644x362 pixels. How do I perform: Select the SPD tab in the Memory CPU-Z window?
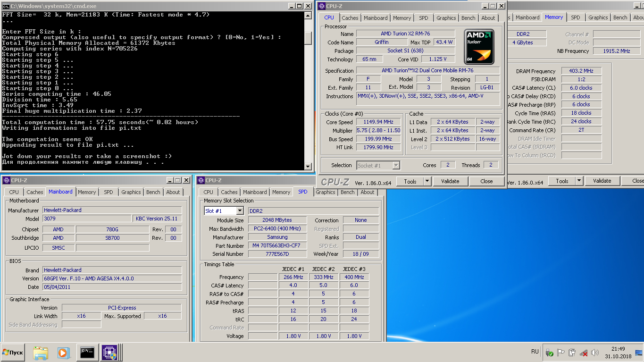pyautogui.click(x=576, y=17)
